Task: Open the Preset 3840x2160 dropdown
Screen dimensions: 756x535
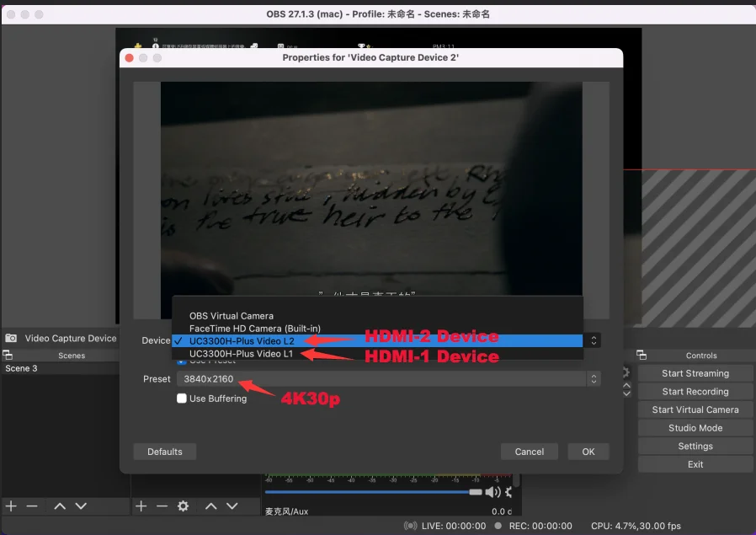Action: point(389,379)
